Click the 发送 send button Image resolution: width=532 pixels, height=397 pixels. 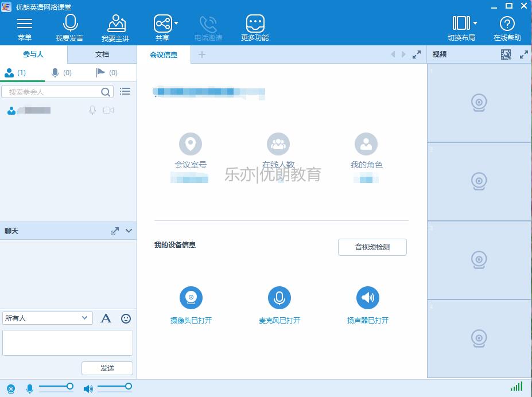107,368
